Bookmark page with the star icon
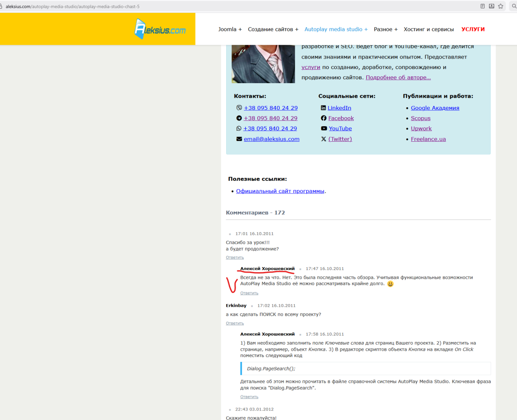Image resolution: width=517 pixels, height=420 pixels. pos(501,6)
